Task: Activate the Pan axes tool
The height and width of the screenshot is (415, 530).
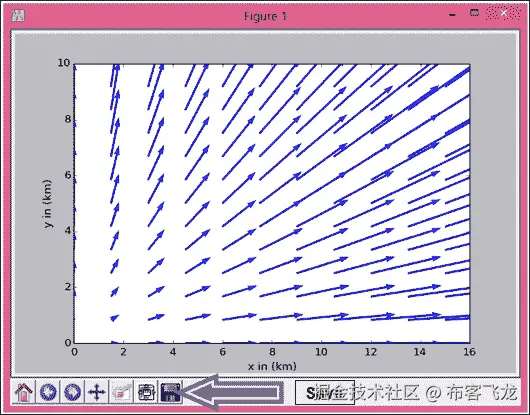Action: (97, 392)
